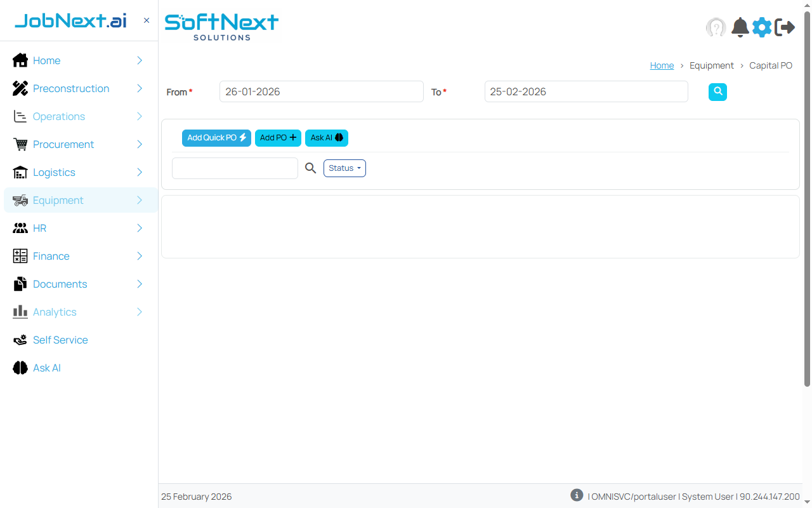Image resolution: width=812 pixels, height=508 pixels.
Task: Open the Status dropdown filter
Action: coord(344,168)
